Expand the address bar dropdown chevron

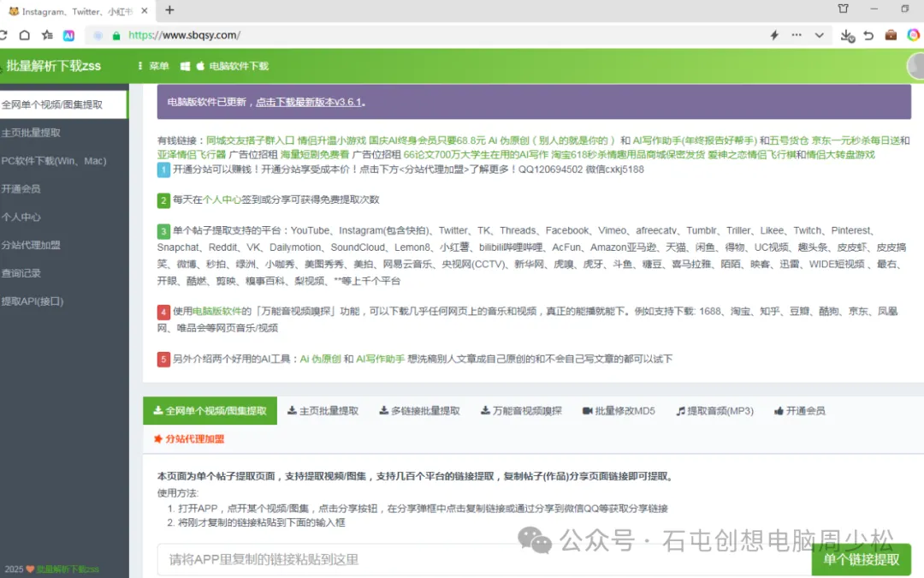[819, 35]
